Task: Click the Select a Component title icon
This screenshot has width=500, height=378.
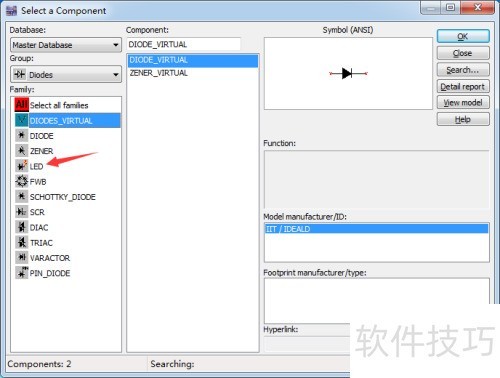Action: (x=11, y=11)
